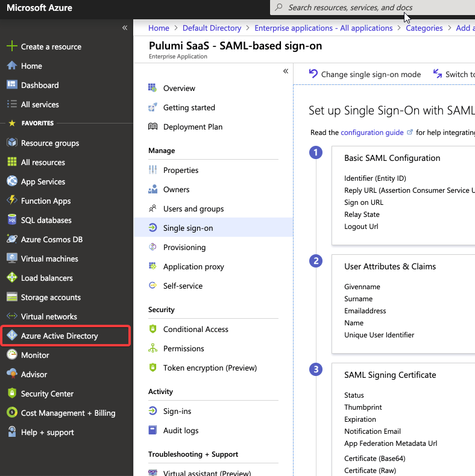Click the Microsoft Azure portal title
This screenshot has width=475, height=476.
pos(39,8)
